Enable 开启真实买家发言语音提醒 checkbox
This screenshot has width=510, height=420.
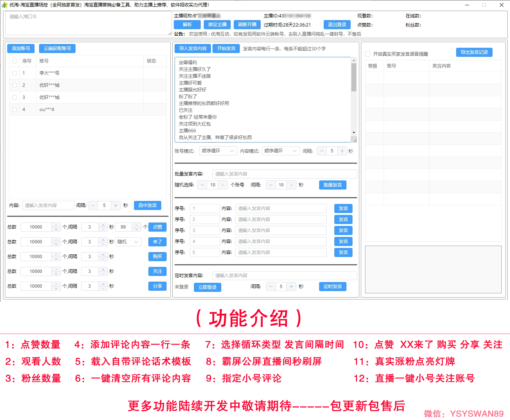click(x=368, y=54)
